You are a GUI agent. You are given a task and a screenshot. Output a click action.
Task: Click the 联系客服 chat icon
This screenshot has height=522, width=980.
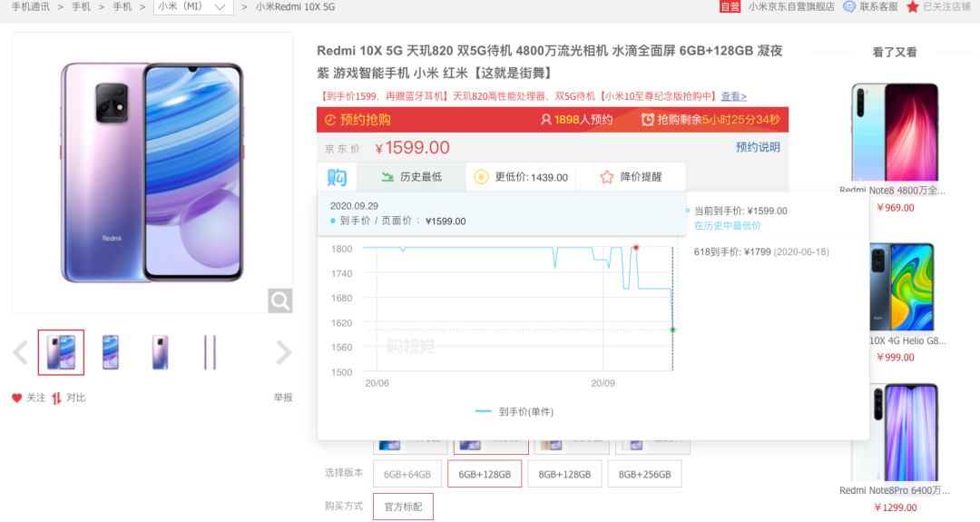(x=849, y=7)
